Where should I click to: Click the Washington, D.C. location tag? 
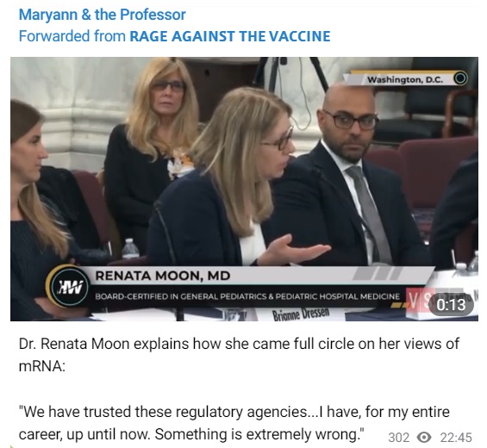[x=405, y=80]
